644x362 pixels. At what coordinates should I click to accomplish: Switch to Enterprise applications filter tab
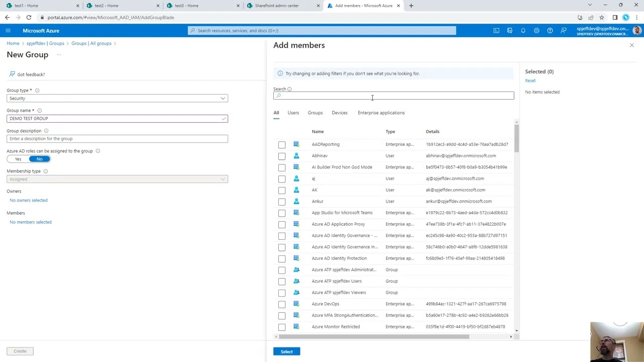(381, 113)
